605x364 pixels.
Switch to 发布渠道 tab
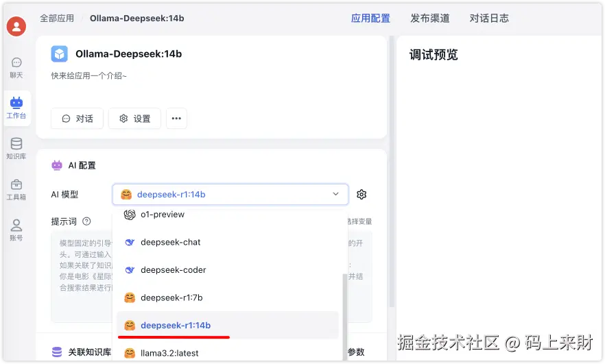point(430,18)
